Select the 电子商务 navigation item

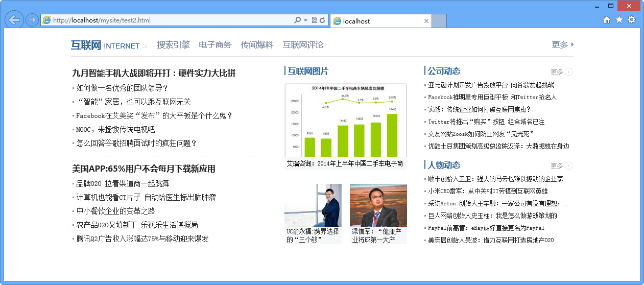pos(215,45)
